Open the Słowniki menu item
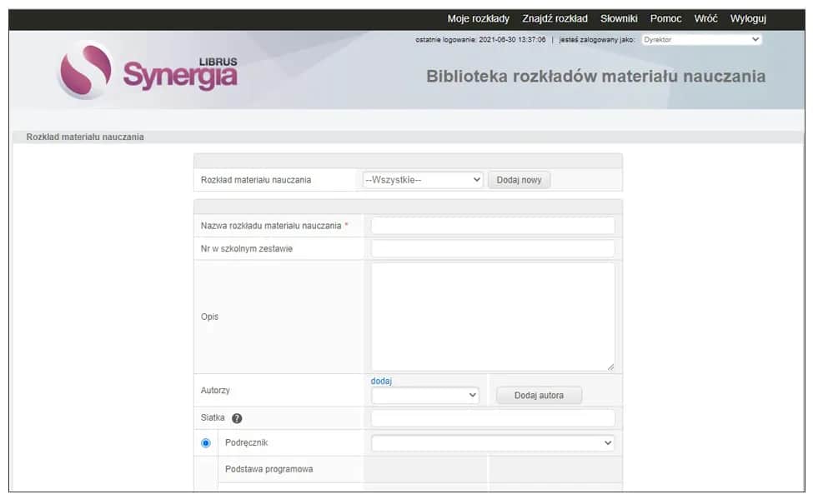813x504 pixels. 618,17
